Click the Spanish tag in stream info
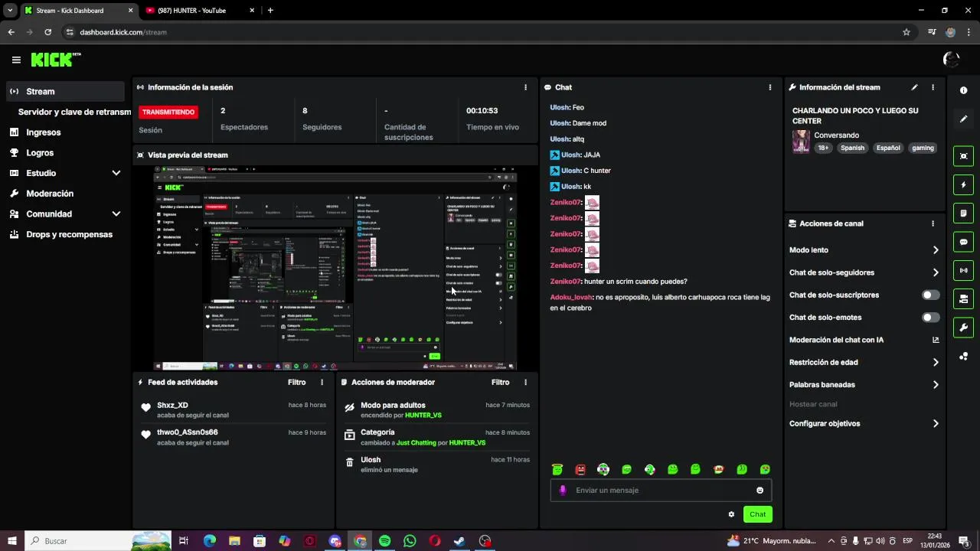Screen dimensions: 980x551 click(852, 148)
